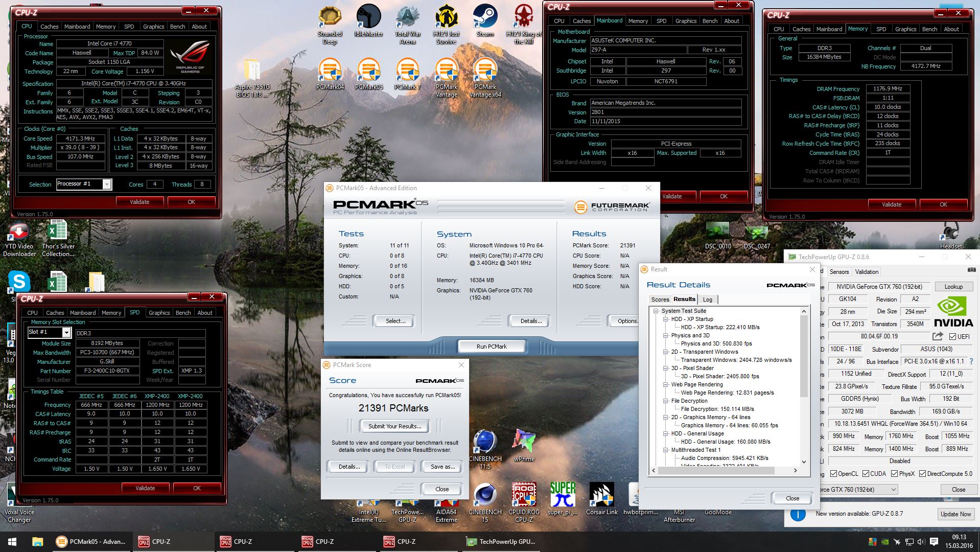Toggle the PhysX checkbox in GPU-Z
980x552 pixels.
(895, 474)
